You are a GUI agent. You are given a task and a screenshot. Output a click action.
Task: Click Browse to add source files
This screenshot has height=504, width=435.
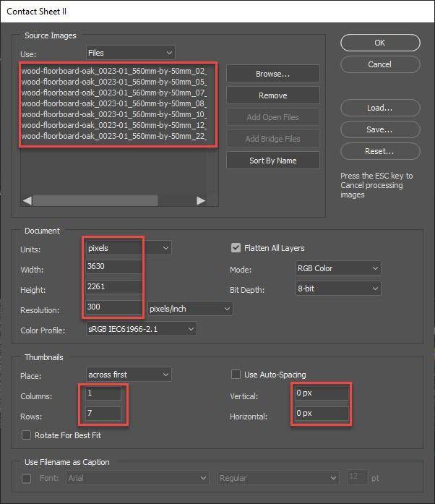[x=272, y=74]
